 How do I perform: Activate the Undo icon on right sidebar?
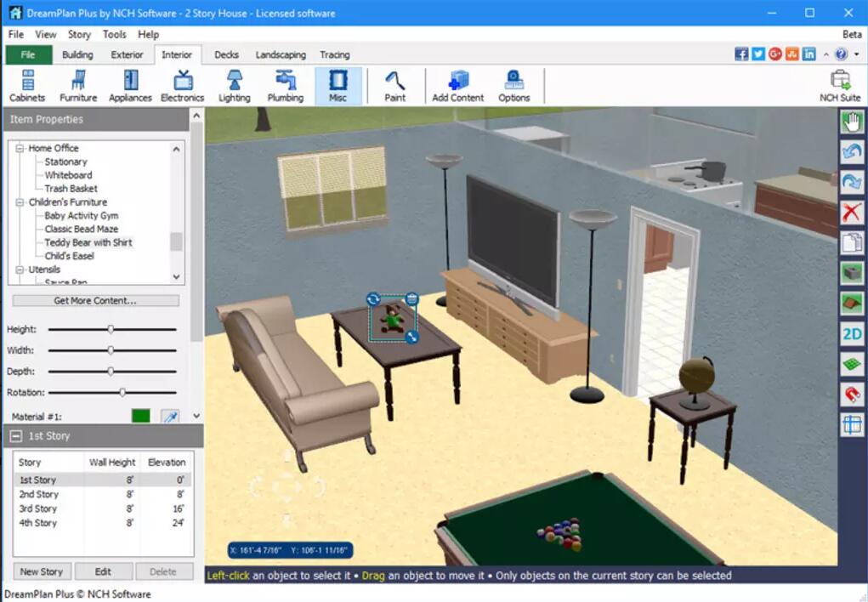[x=852, y=151]
